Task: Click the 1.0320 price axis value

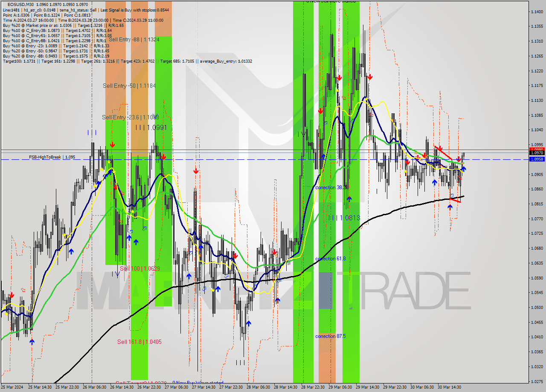Action: point(537,366)
